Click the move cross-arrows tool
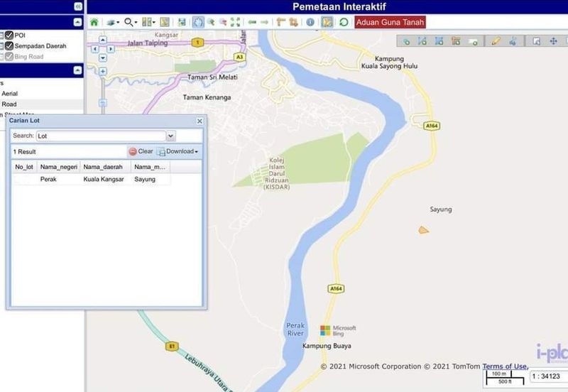The height and width of the screenshot is (392, 568). pos(553,41)
